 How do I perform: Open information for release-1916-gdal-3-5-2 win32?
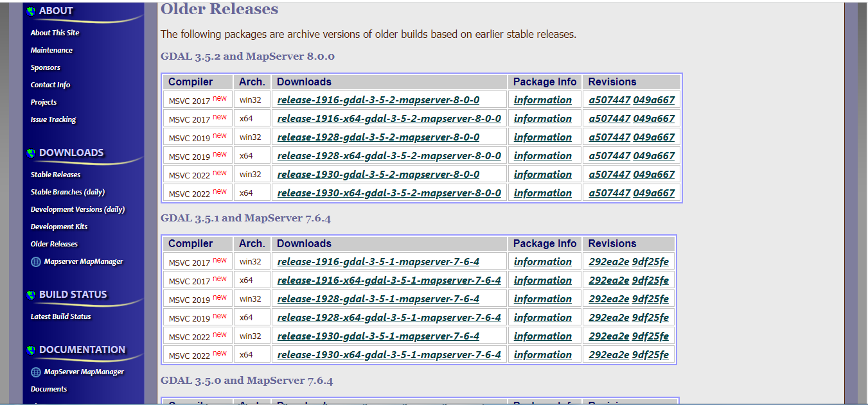[x=543, y=100]
